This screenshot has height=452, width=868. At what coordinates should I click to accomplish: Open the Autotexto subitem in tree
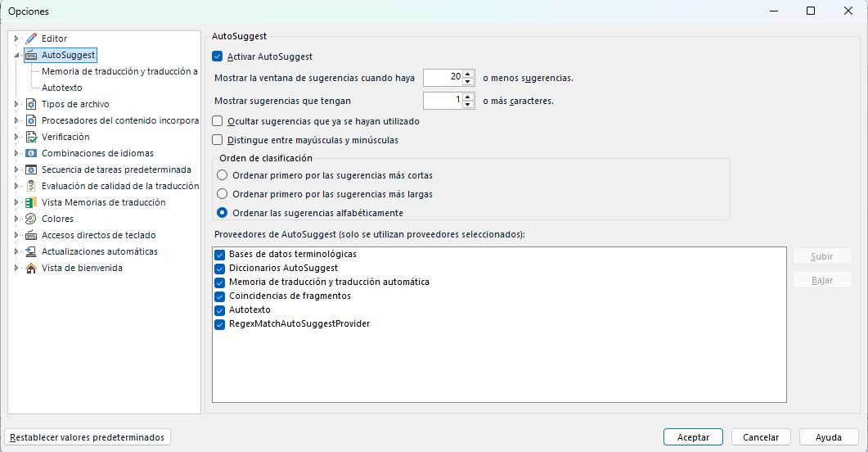(62, 88)
